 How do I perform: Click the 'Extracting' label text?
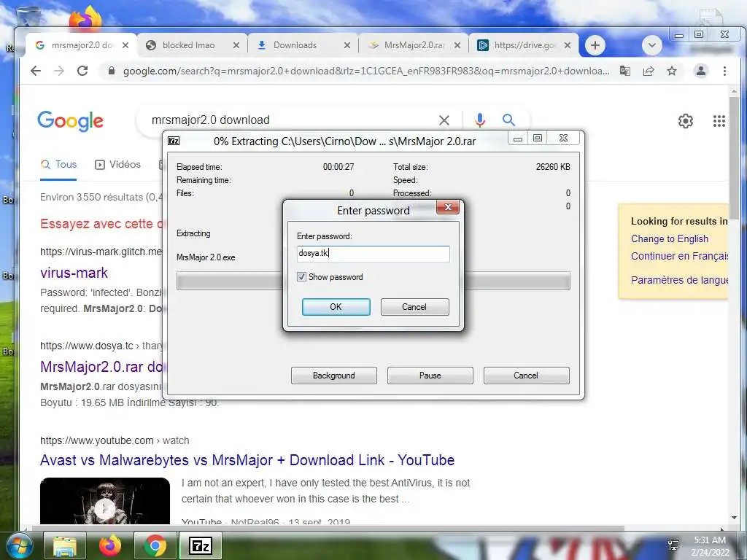(x=193, y=233)
